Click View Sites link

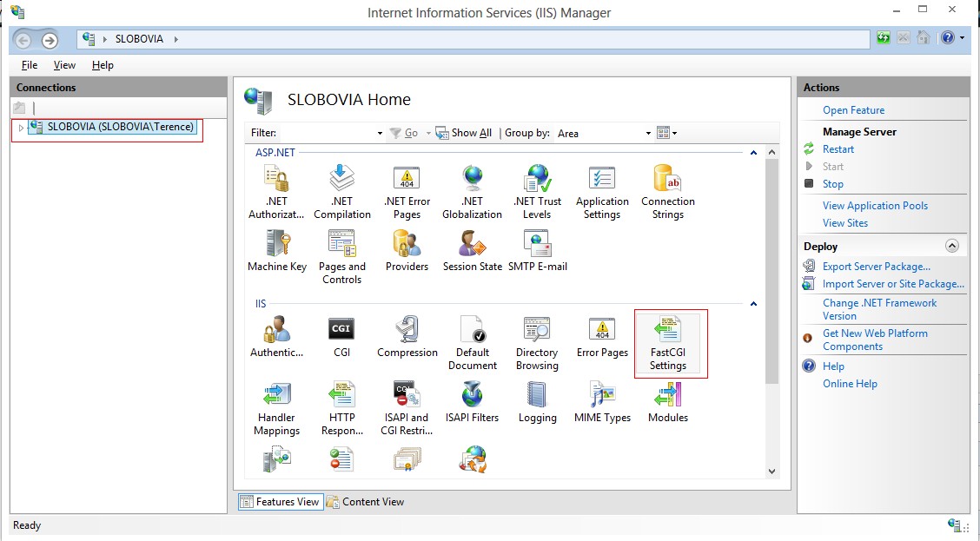pos(845,223)
